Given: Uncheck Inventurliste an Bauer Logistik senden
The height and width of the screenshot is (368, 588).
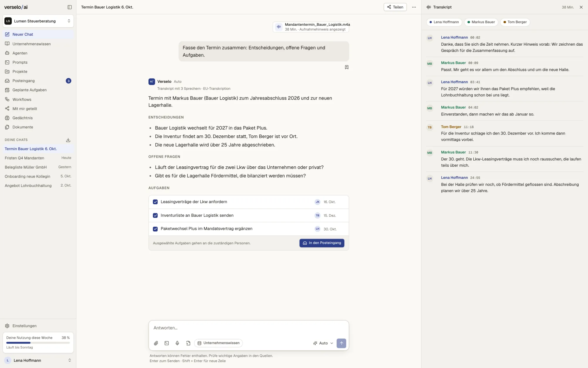Looking at the screenshot, I should [155, 216].
